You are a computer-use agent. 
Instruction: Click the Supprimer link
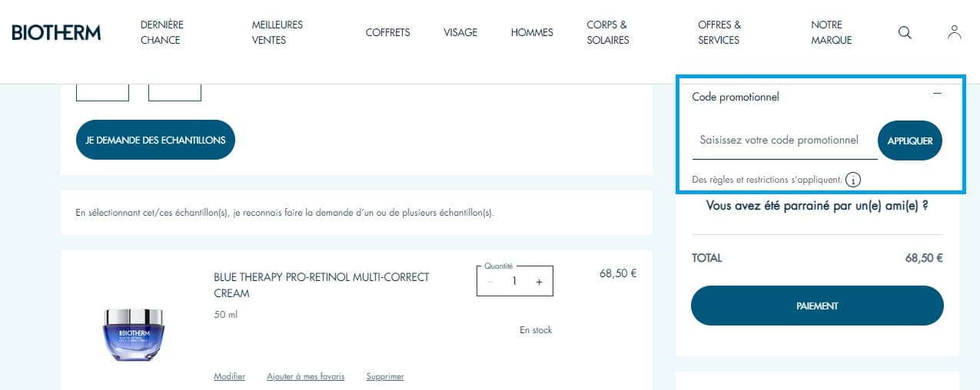coord(385,376)
